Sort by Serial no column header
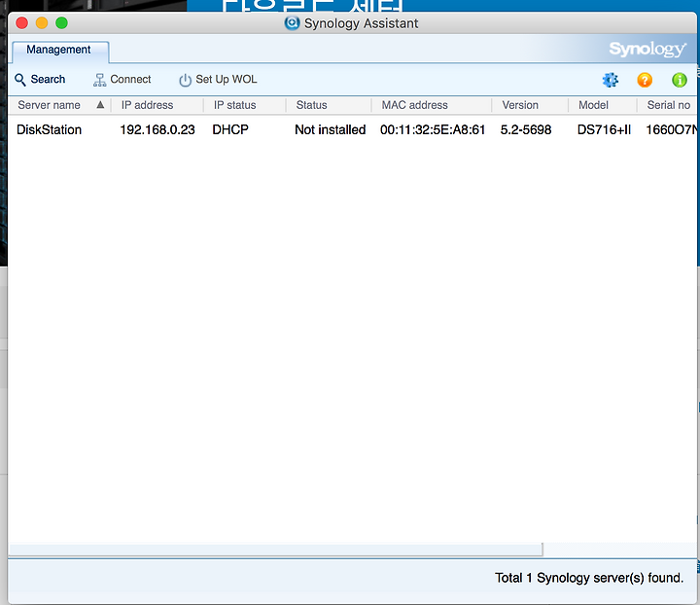The height and width of the screenshot is (605, 700). [669, 105]
